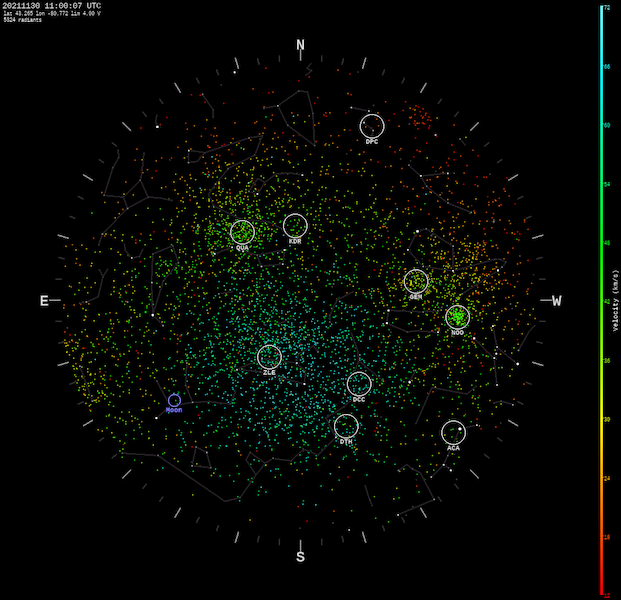Select the NOO radiant circle

click(457, 317)
